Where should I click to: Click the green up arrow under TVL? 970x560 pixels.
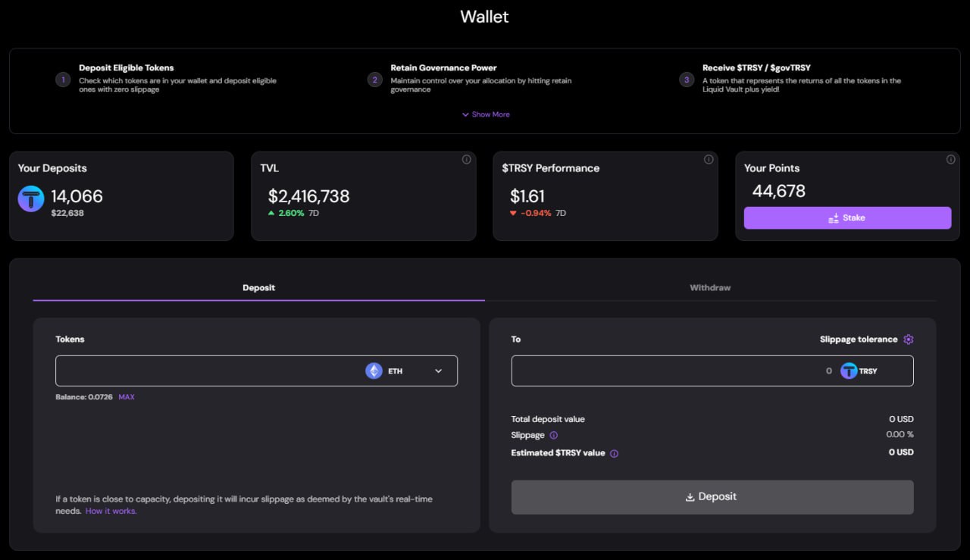point(271,213)
